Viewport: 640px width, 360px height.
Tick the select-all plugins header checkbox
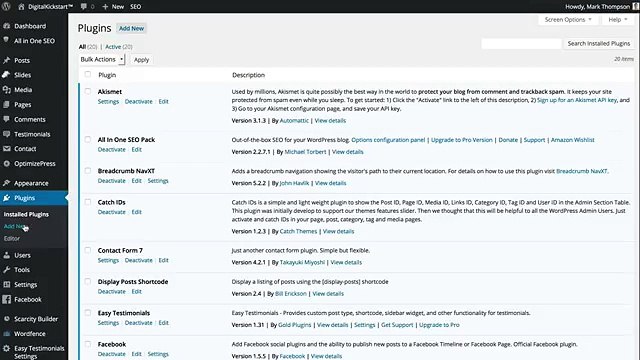click(87, 74)
